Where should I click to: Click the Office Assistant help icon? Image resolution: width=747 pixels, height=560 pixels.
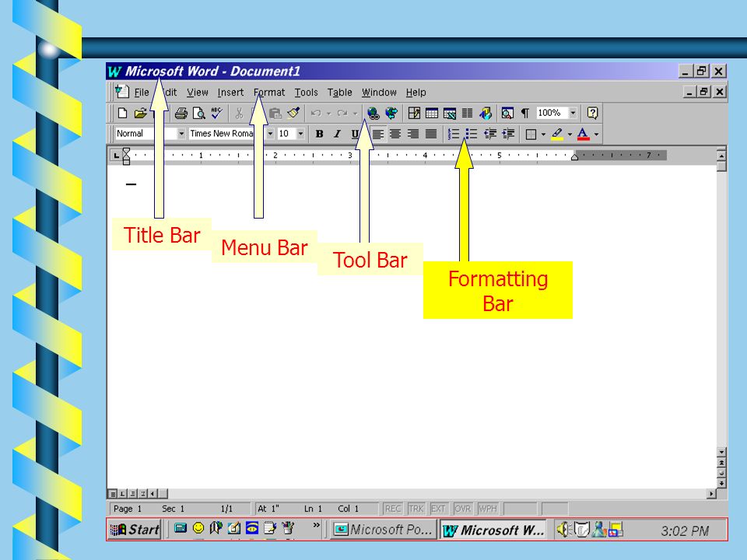click(592, 113)
